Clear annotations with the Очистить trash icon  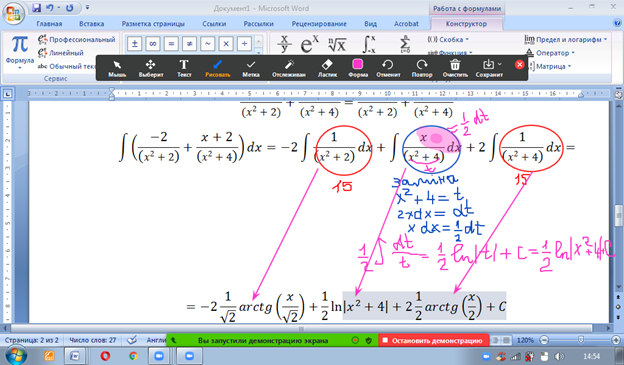click(455, 68)
